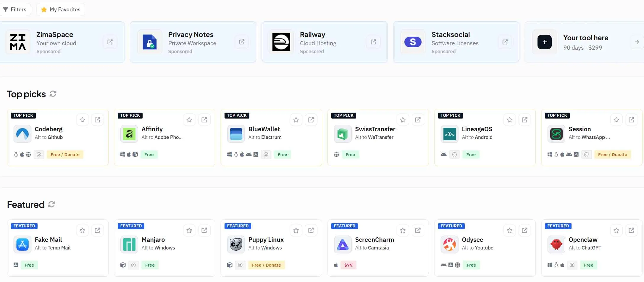Click the ZimaSpace logo thumbnail
This screenshot has width=644, height=282.
[18, 42]
